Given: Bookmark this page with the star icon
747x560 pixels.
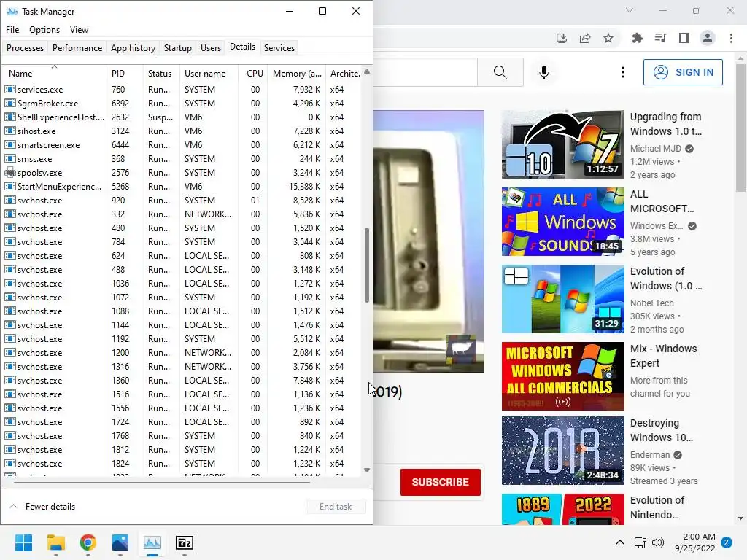Looking at the screenshot, I should point(608,38).
